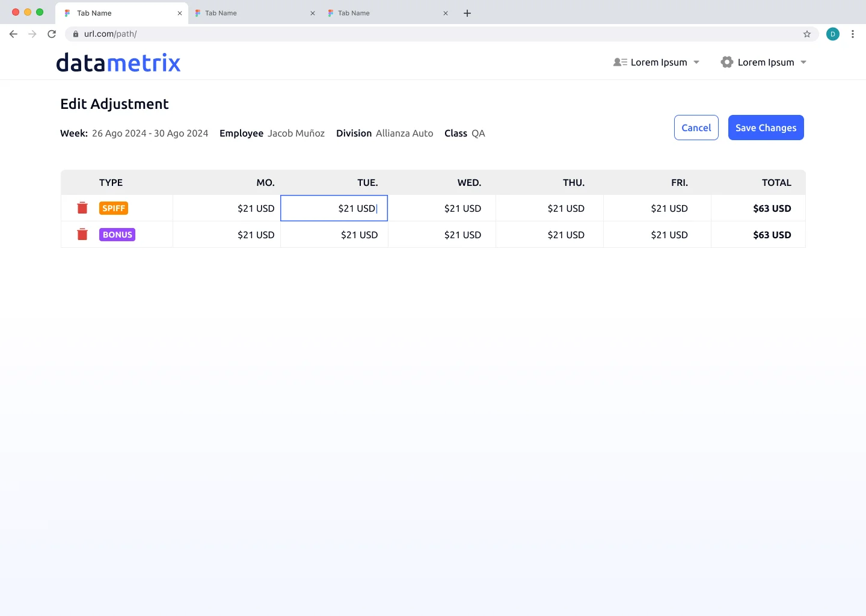
Task: Edit the SPIFF Friday $21 USD cell
Action: (x=657, y=208)
